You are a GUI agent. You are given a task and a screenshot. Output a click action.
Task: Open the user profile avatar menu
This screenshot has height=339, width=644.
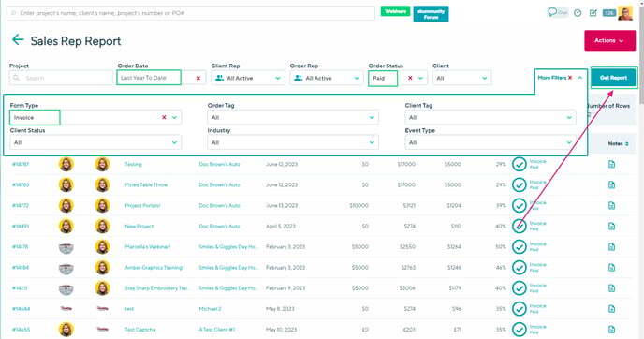pos(625,13)
